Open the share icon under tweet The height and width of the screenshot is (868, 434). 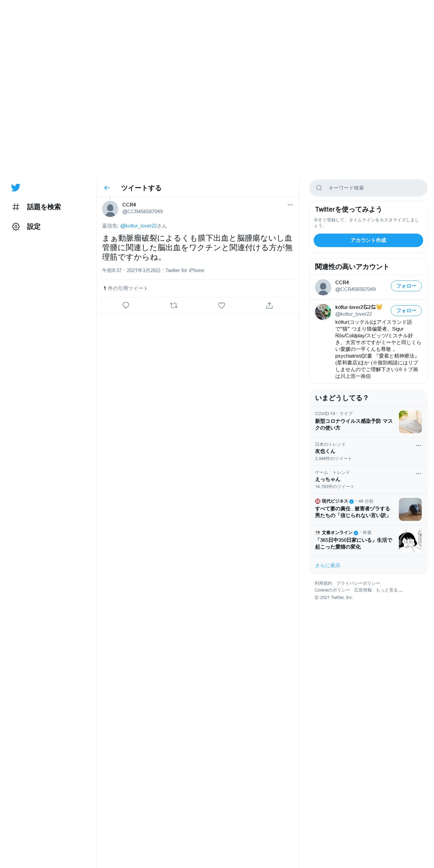tap(269, 306)
